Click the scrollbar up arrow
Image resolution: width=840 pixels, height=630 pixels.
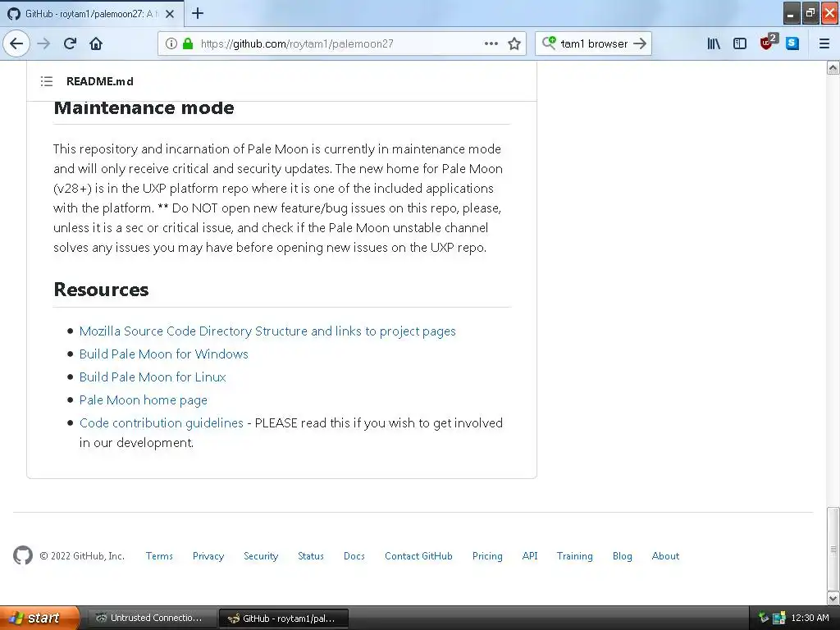pyautogui.click(x=833, y=67)
